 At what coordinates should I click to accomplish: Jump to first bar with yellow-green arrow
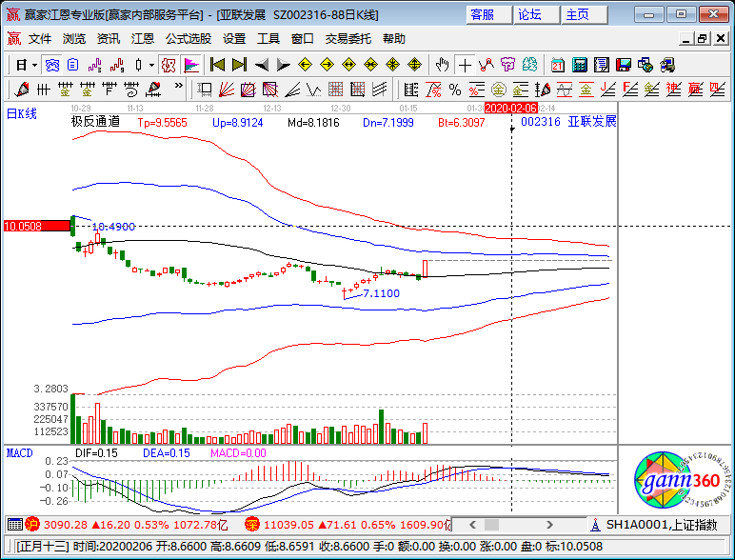[217, 65]
